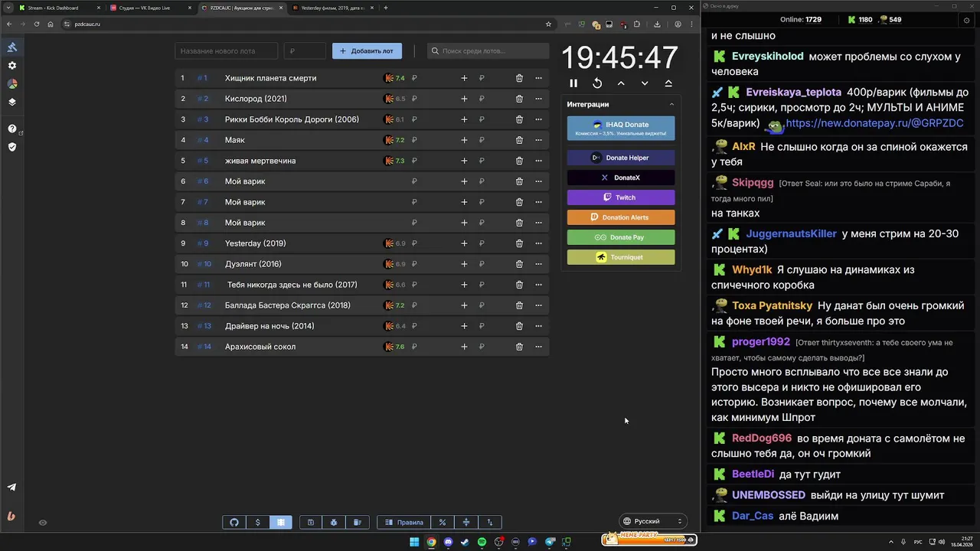The image size is (980, 551).
Task: Toggle percent display in bottom toolbar
Action: [x=443, y=522]
